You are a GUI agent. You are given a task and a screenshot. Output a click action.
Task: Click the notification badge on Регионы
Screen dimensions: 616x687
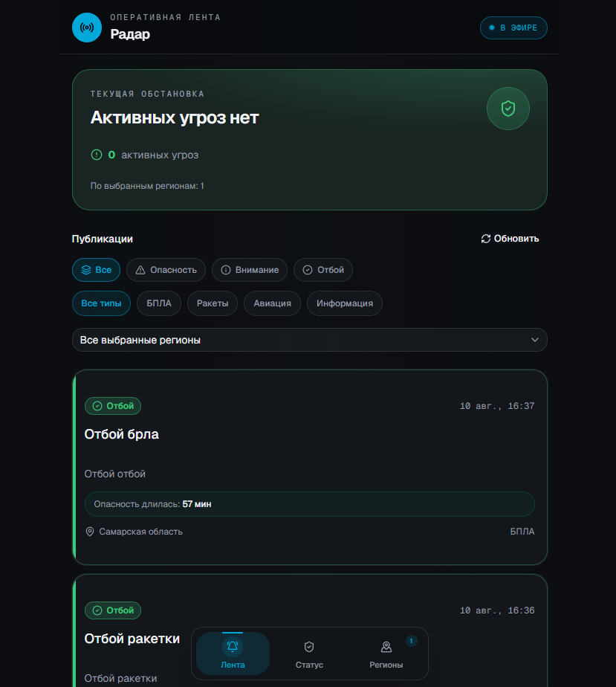[411, 641]
